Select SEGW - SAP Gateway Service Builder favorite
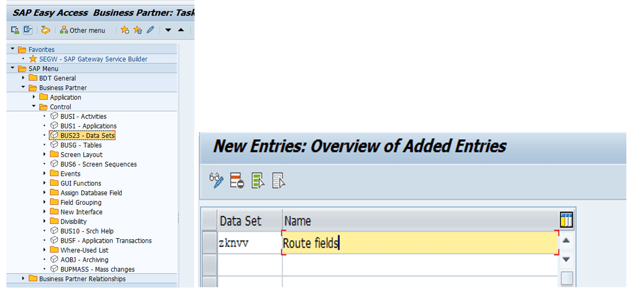This screenshot has width=644, height=306. point(93,59)
